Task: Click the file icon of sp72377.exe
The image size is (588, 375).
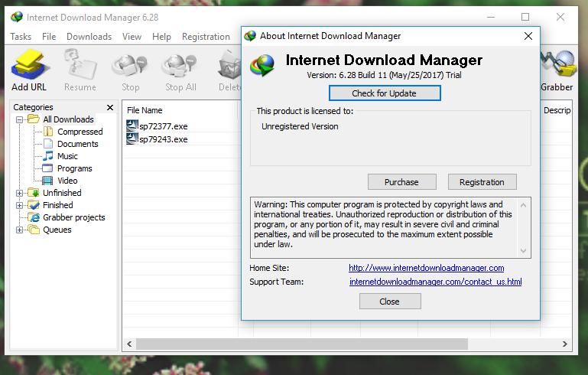Action: pyautogui.click(x=132, y=126)
